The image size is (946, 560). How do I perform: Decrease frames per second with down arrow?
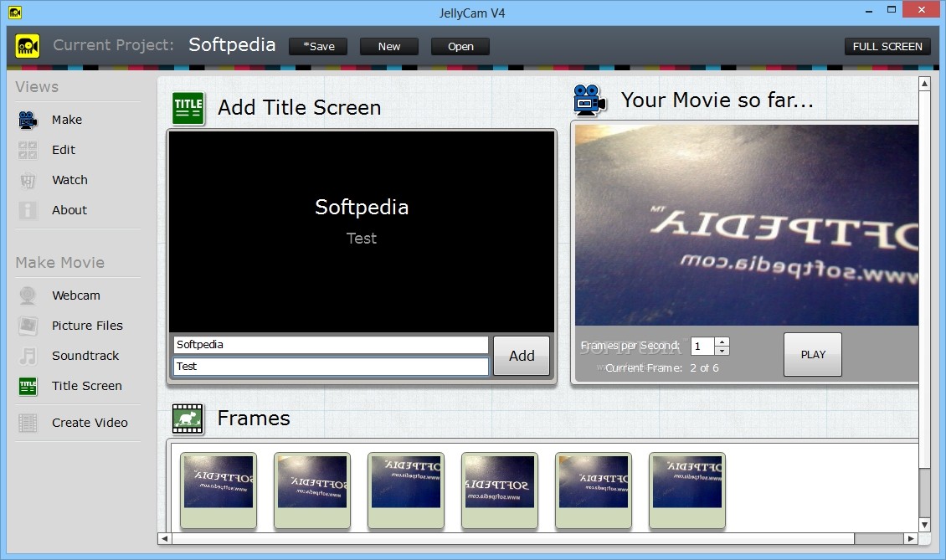point(722,351)
